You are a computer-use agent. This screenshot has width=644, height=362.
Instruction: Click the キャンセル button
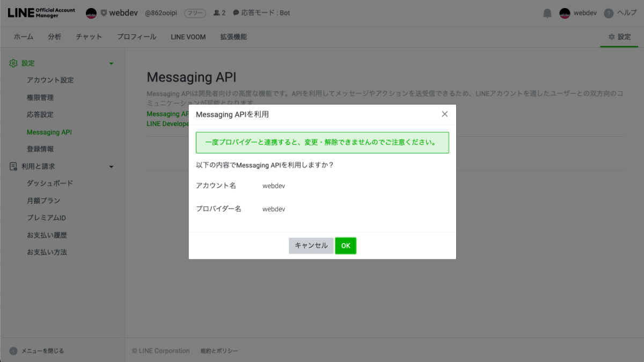point(311,246)
